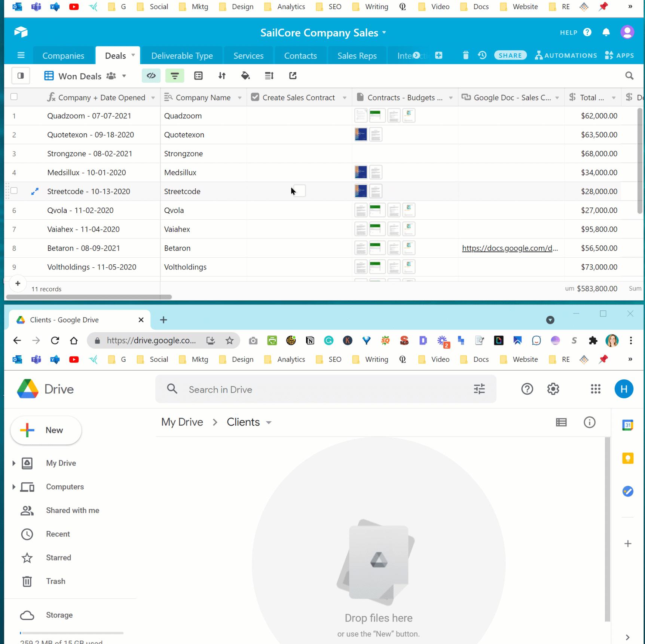
Task: Click the search icon in the Airtable view bar
Action: 630,76
